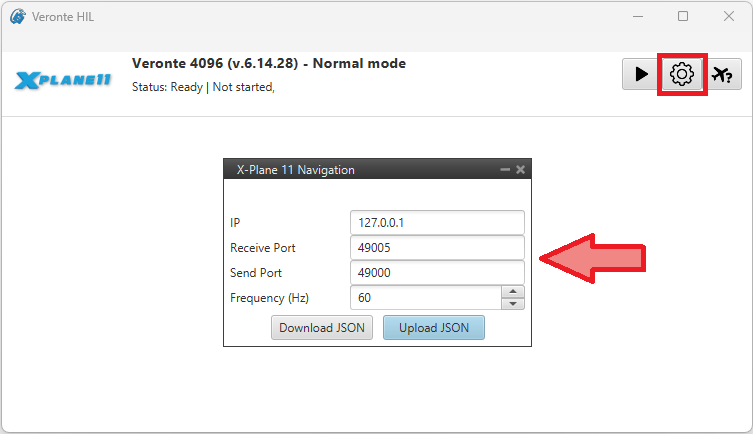Select the Receive Port field
This screenshot has height=434, width=753.
(437, 247)
